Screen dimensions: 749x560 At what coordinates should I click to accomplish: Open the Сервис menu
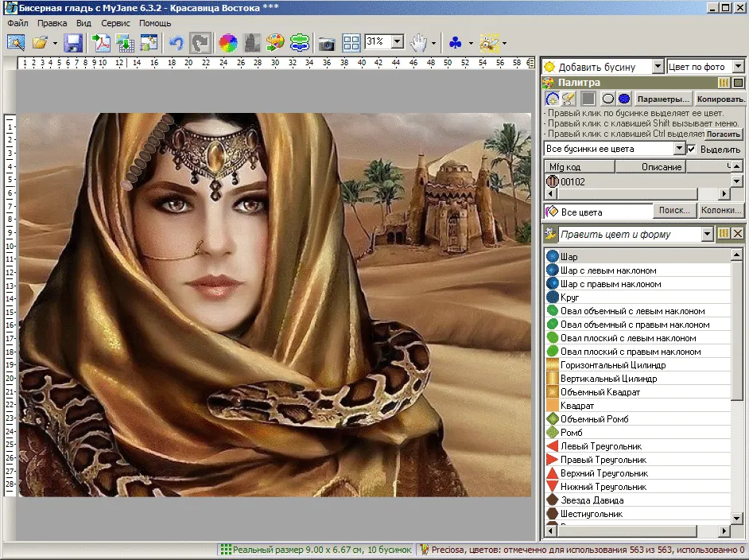(115, 23)
